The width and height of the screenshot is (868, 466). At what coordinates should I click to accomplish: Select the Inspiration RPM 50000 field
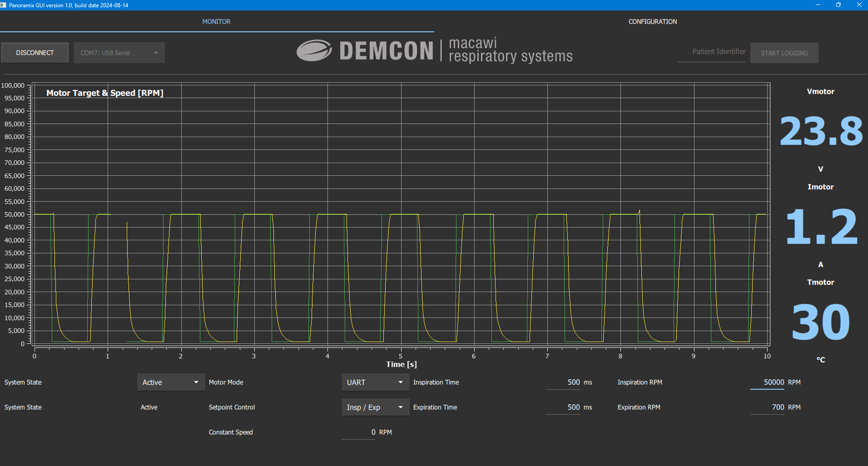click(768, 382)
